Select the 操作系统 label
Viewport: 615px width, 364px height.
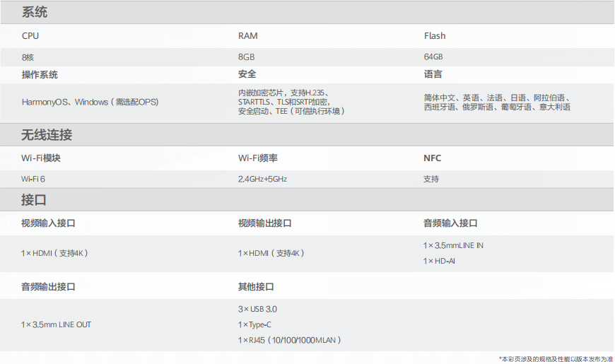[x=40, y=74]
